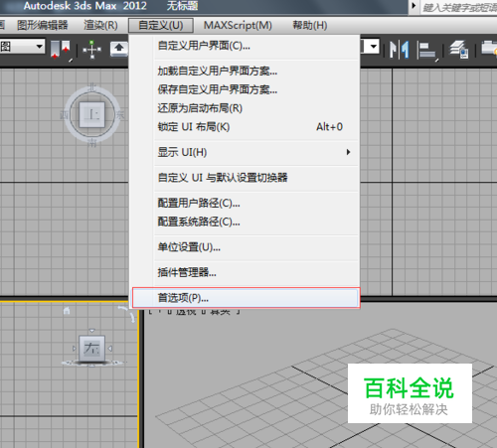Screen dimensions: 497x448
Task: Click the keyword search input field
Action: coord(458,7)
